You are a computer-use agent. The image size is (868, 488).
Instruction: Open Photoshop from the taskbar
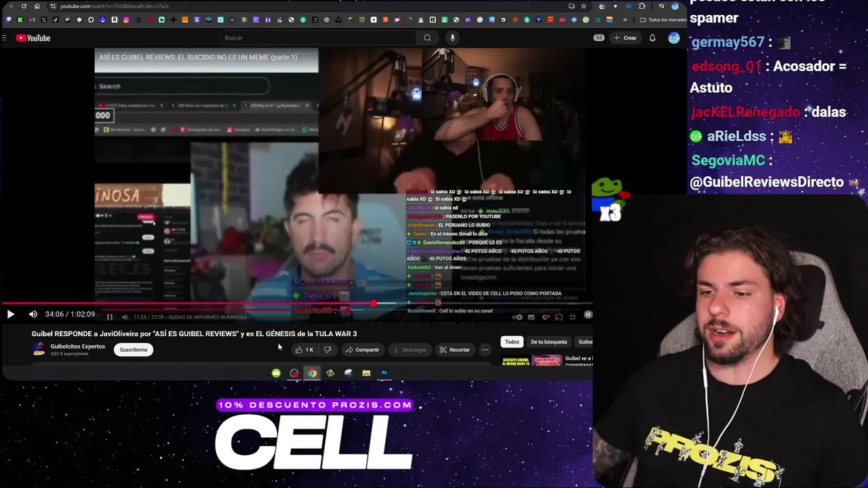(384, 373)
